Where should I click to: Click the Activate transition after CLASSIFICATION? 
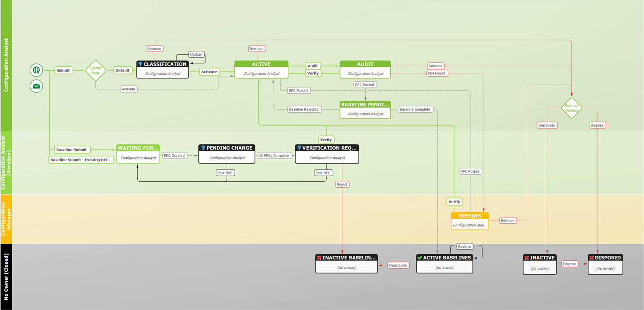(209, 72)
